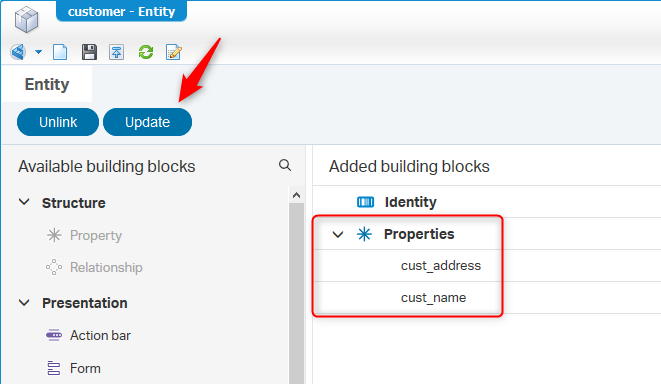Save using the floppy disk icon
The height and width of the screenshot is (384, 661).
(x=89, y=52)
